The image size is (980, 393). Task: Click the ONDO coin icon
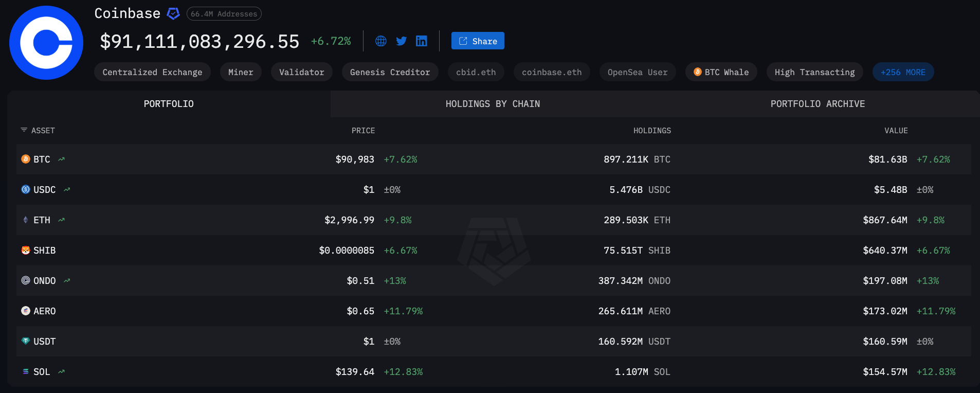[26, 280]
